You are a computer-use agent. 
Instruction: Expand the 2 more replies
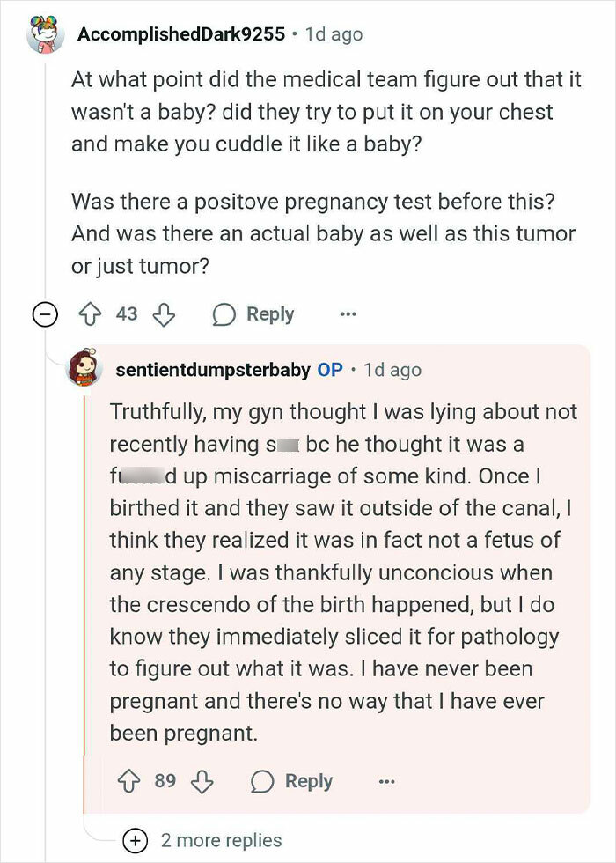[x=216, y=841]
